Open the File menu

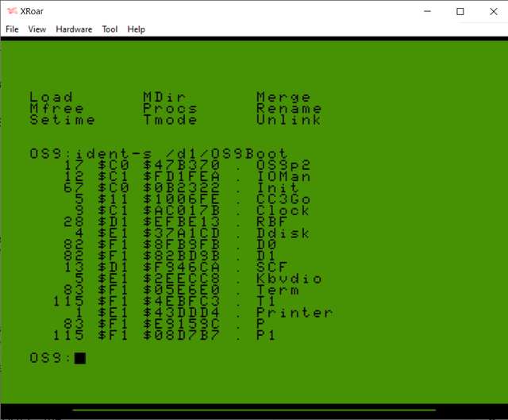pos(12,29)
